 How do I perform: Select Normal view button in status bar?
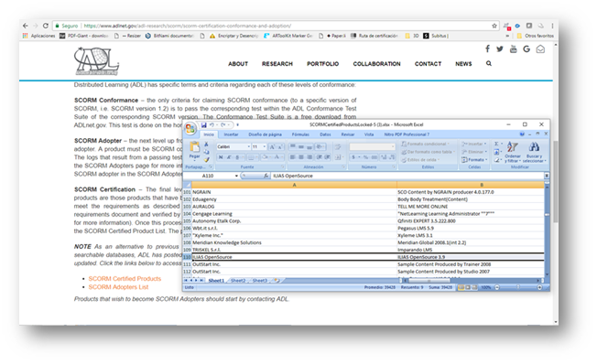pos(461,287)
